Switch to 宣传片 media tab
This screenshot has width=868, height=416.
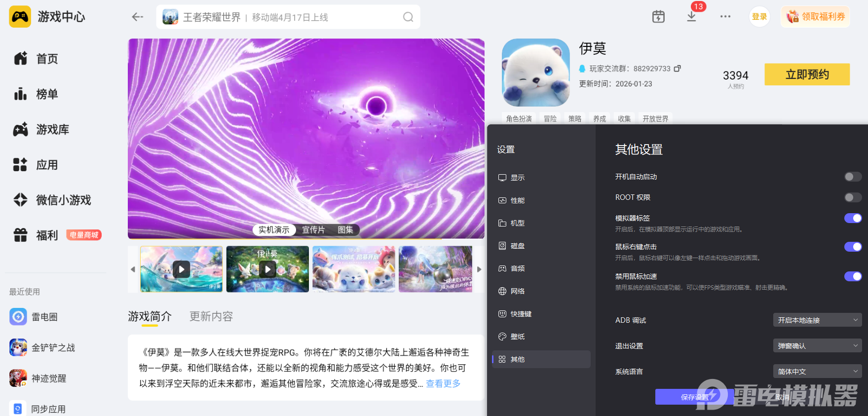click(x=313, y=230)
